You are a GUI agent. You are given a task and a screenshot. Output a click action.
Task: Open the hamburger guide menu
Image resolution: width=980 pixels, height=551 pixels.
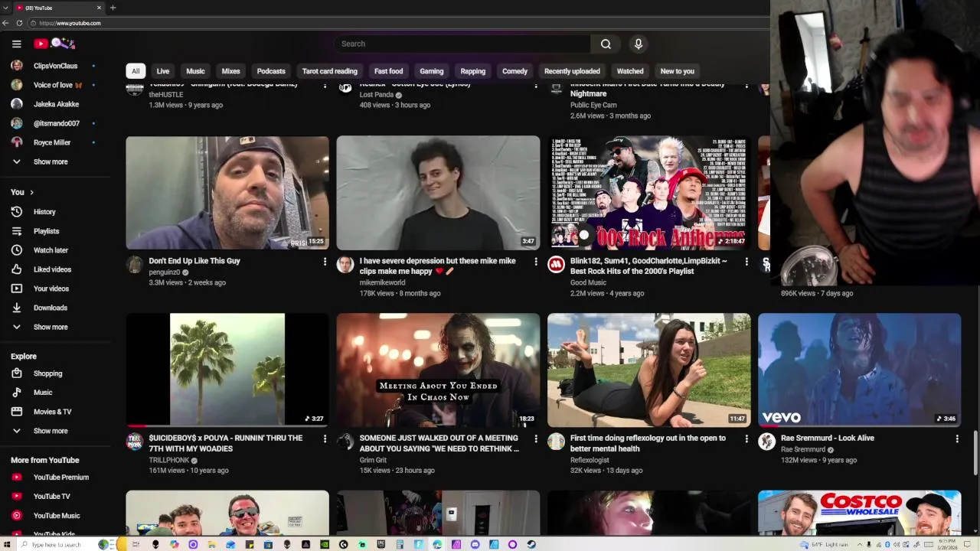tap(17, 44)
